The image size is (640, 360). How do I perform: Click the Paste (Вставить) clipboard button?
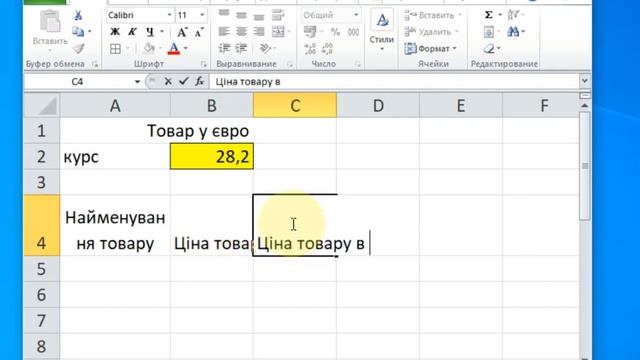click(50, 29)
